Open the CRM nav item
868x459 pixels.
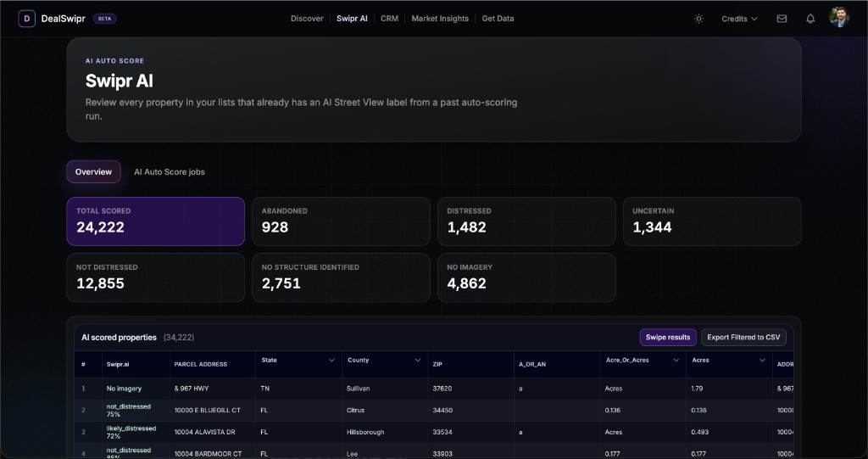point(389,19)
